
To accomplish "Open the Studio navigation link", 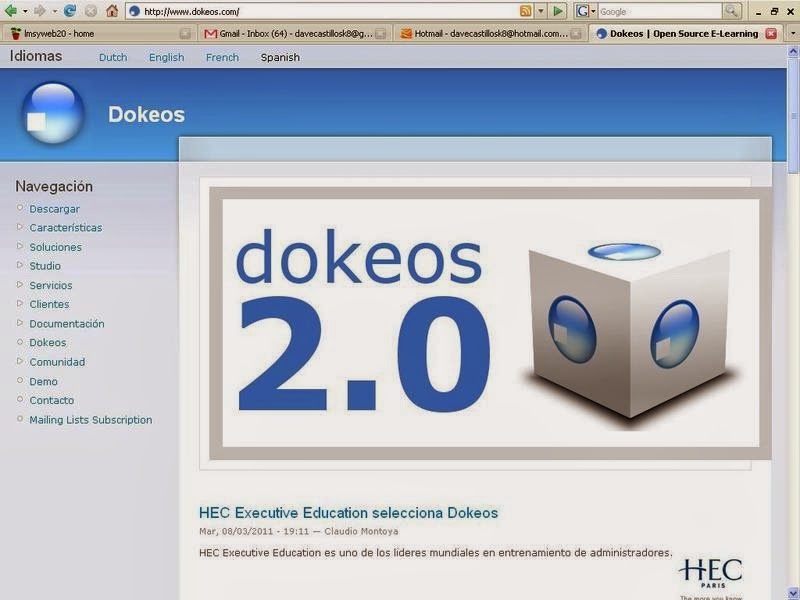I will click(x=45, y=266).
